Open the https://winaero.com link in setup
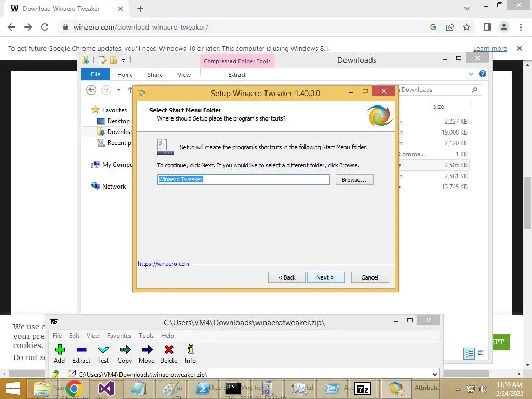This screenshot has width=532, height=399. (163, 264)
